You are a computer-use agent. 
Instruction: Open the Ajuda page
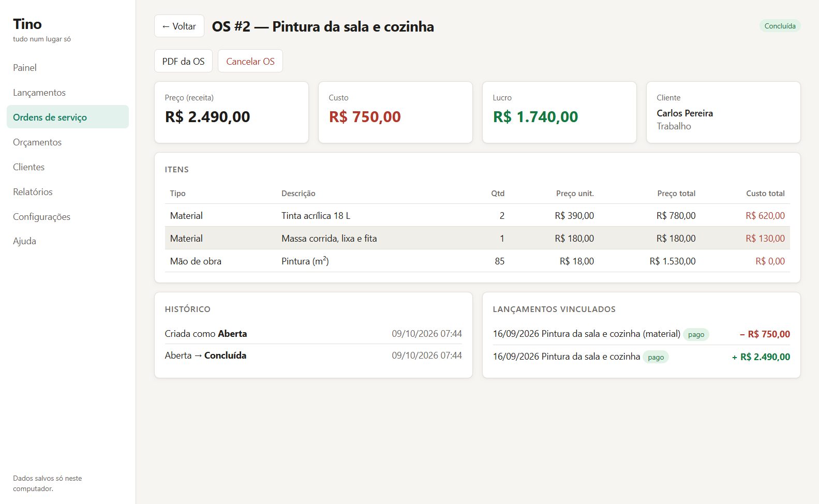(68, 241)
